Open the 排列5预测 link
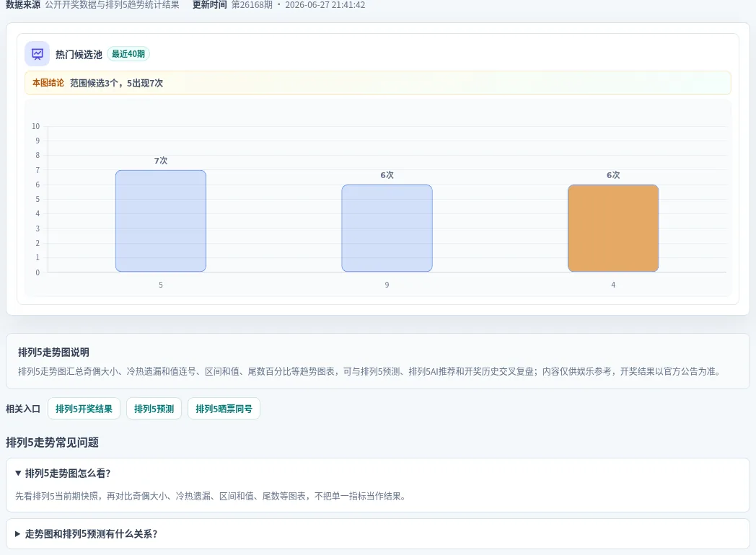756x555 pixels. (x=154, y=409)
